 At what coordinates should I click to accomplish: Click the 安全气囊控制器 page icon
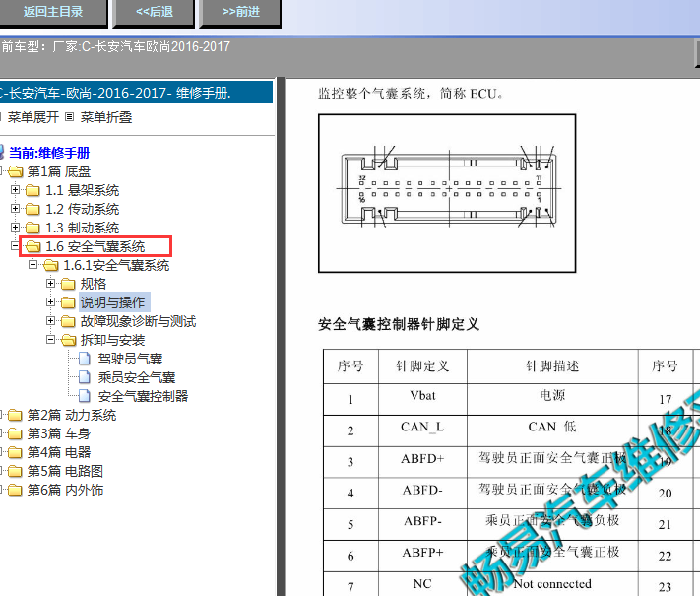85,396
